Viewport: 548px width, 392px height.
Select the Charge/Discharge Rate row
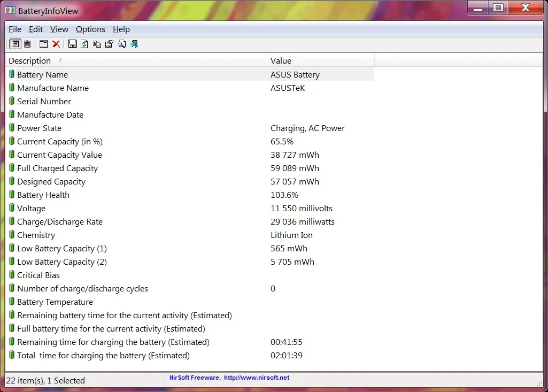pyautogui.click(x=190, y=222)
